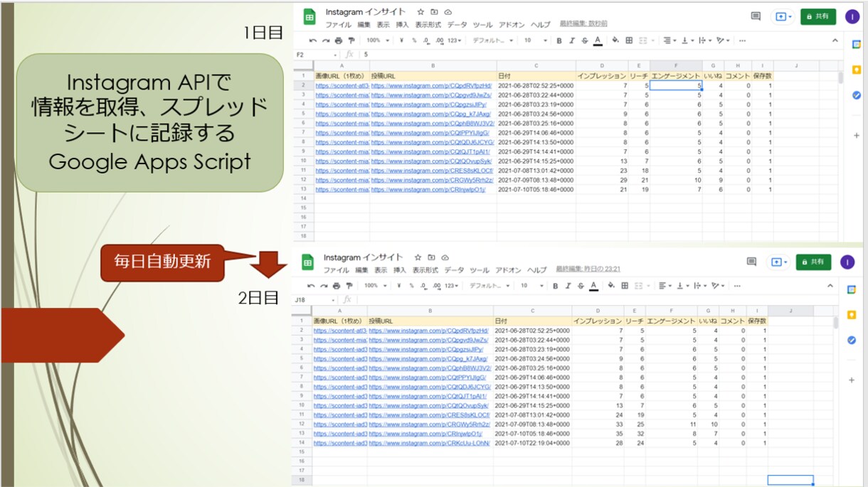
Task: Click the plus add-on icon in the bottom side panel
Action: (852, 380)
